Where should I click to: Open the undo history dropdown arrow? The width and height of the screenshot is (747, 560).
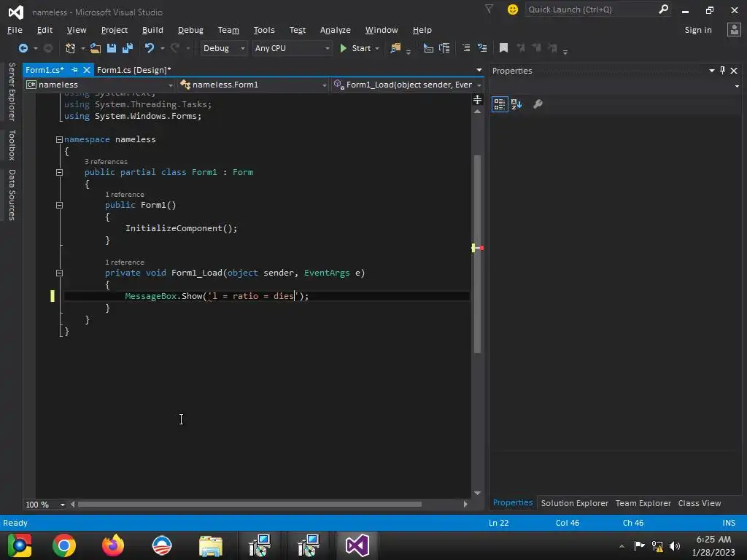[x=163, y=48]
